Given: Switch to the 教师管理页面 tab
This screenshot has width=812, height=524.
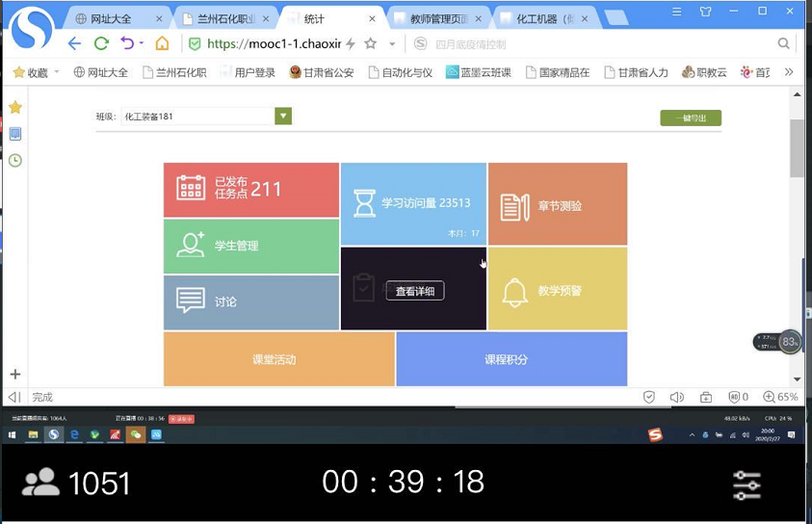Looking at the screenshot, I should point(441,17).
